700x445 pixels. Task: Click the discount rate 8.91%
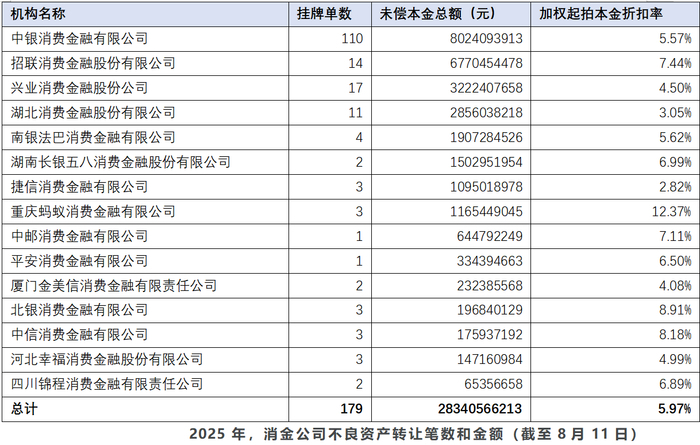click(x=675, y=310)
